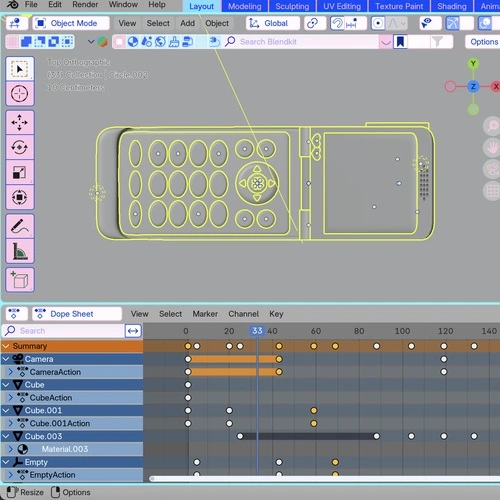The width and height of the screenshot is (500, 500).
Task: Open 3D viewport editor type menu
Action: pyautogui.click(x=16, y=23)
